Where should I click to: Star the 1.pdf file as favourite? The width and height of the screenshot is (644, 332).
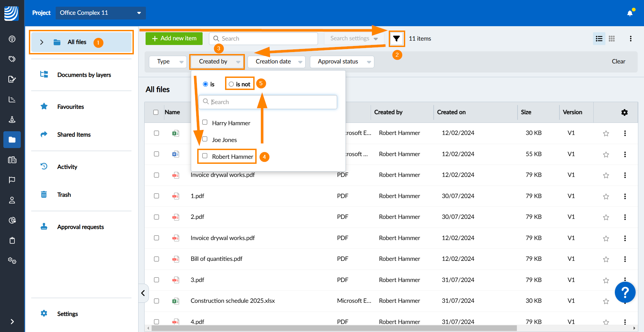tap(606, 196)
